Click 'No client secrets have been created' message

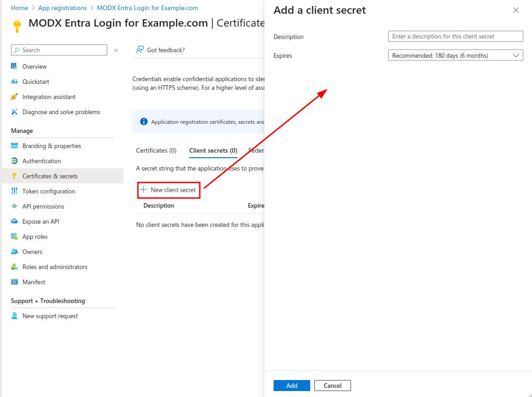click(200, 225)
